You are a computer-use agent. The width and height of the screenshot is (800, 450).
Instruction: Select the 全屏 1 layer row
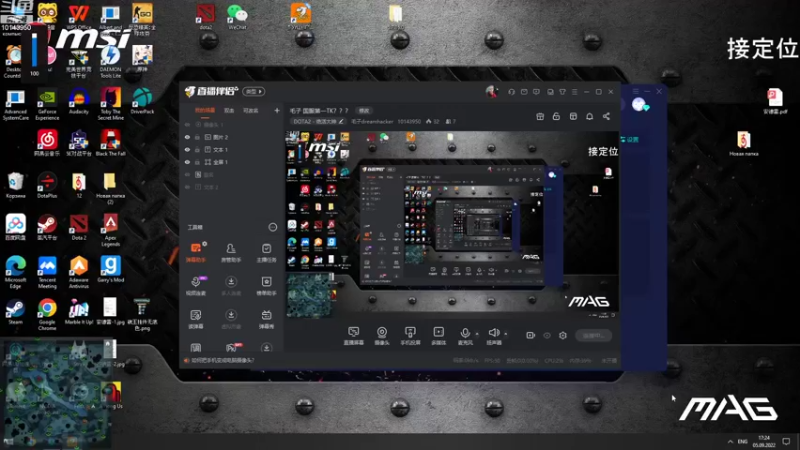(x=232, y=162)
